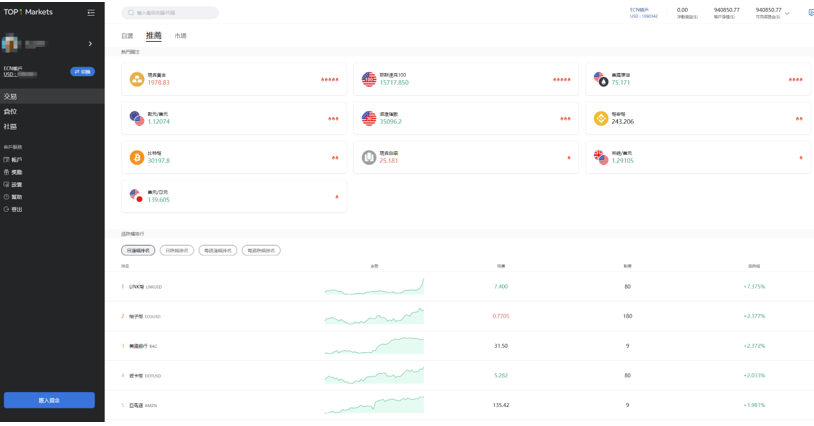Collapse the sidebar using the menu icon

(92, 13)
